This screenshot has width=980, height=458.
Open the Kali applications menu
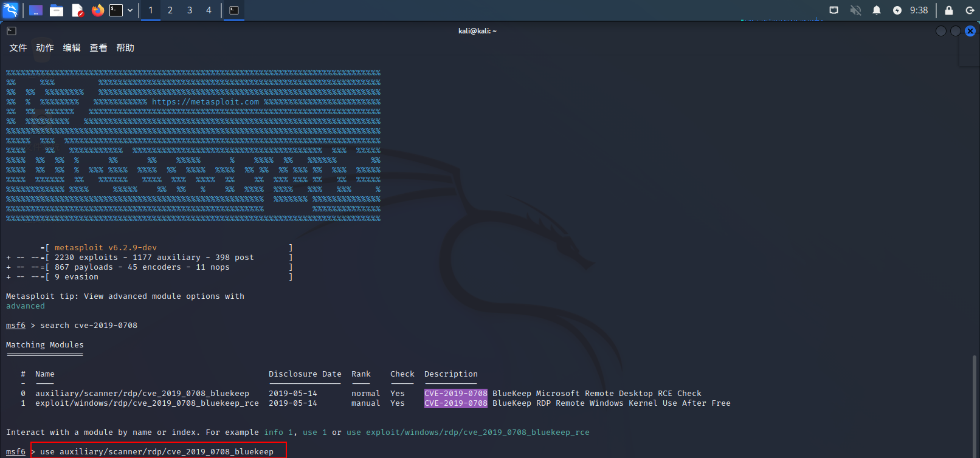click(x=11, y=10)
